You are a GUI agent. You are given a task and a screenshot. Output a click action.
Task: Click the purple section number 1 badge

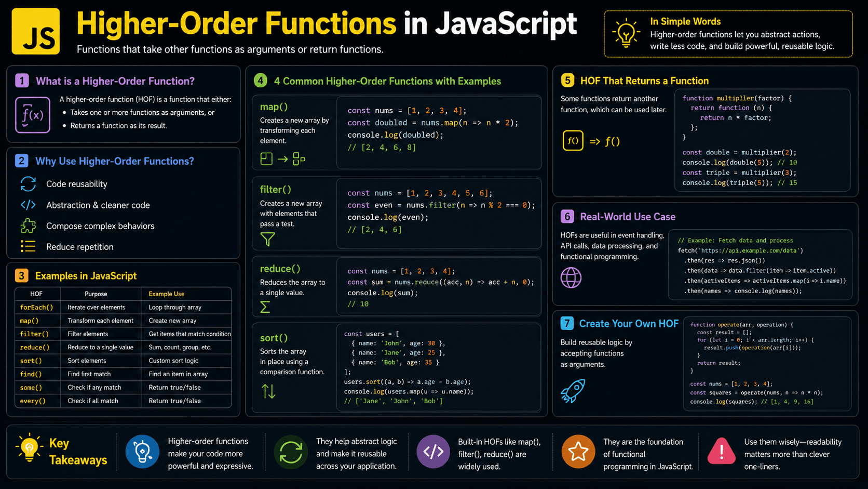[x=22, y=81]
